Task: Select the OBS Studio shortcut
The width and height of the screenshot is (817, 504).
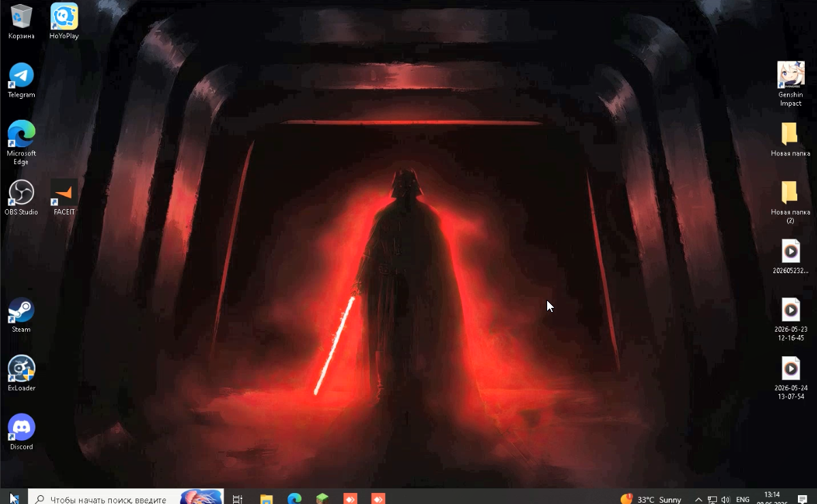Action: pos(21,198)
